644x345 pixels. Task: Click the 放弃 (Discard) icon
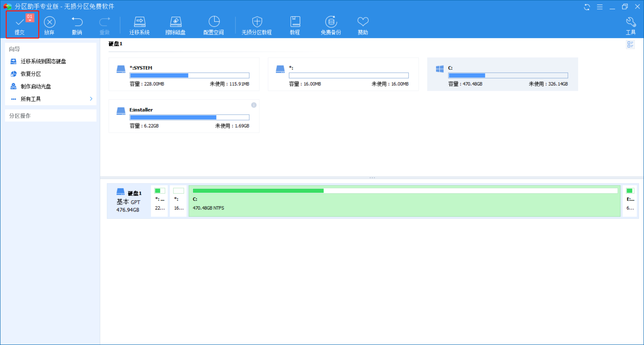click(x=50, y=22)
